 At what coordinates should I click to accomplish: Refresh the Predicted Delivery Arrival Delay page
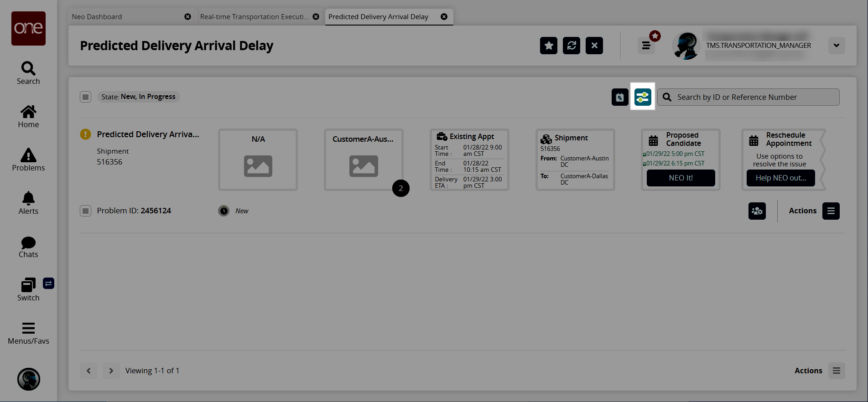[572, 46]
